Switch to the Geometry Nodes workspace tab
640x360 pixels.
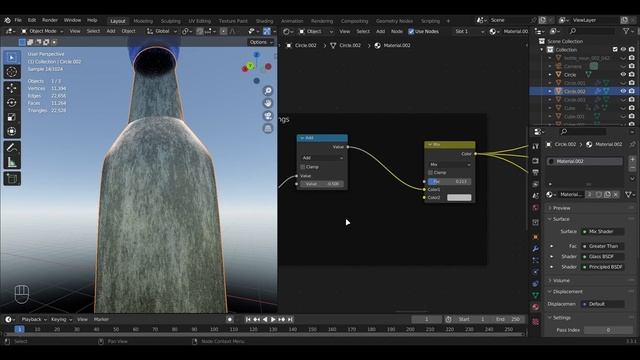pyautogui.click(x=394, y=21)
